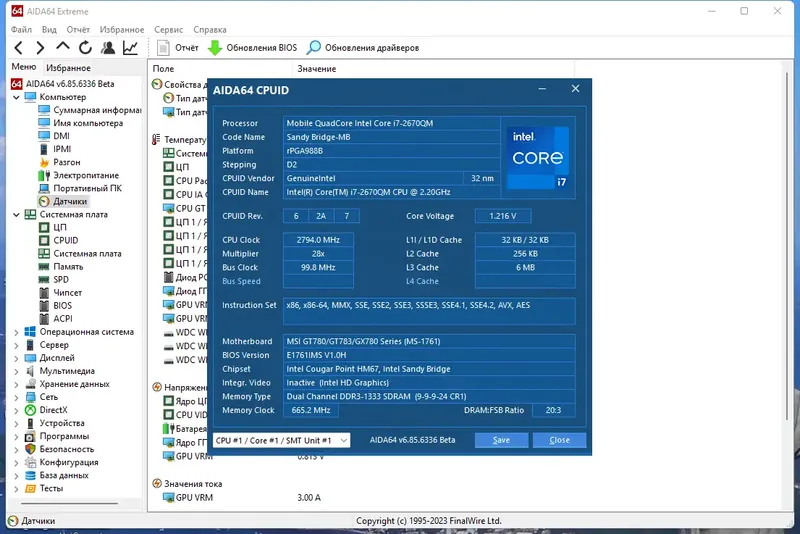Click the Программы tree item
Screen dimensions: 800x534
(x=57, y=436)
